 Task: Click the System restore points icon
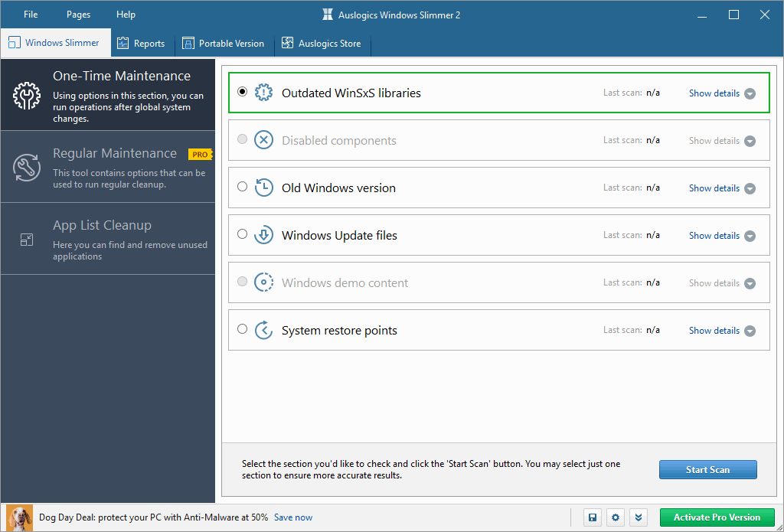(x=263, y=331)
